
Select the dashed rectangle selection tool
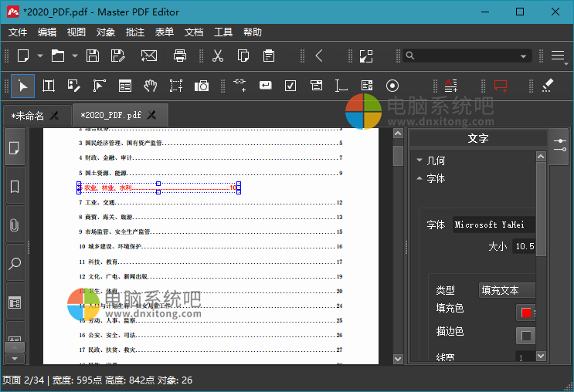[x=176, y=86]
